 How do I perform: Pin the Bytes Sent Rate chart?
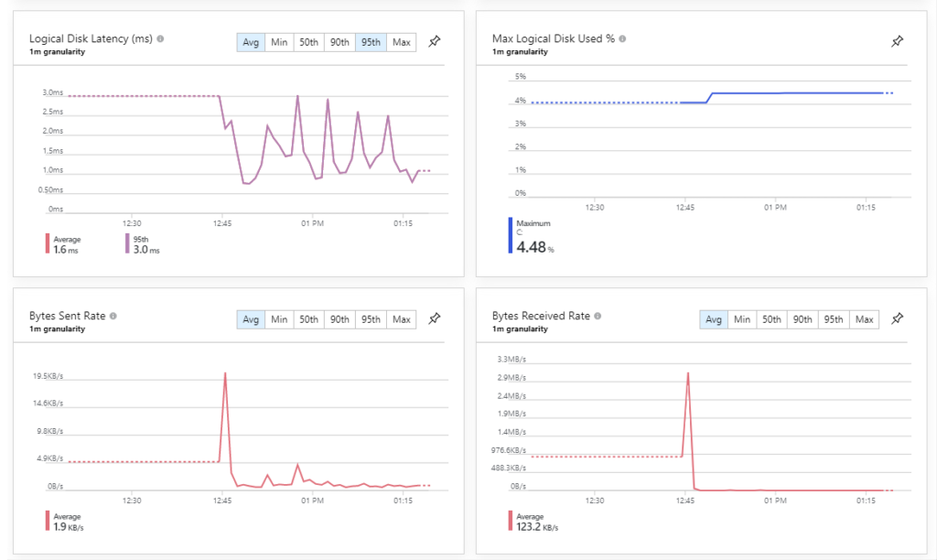point(436,319)
